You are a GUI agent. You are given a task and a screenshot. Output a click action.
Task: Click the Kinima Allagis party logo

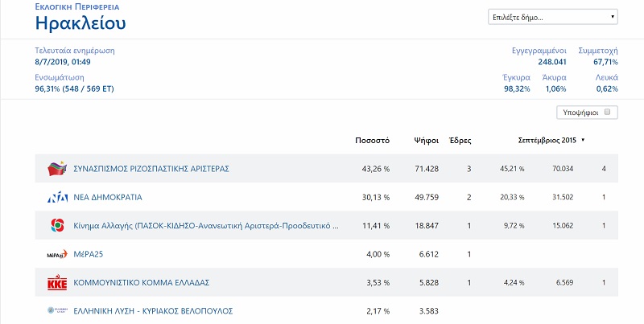(56, 226)
